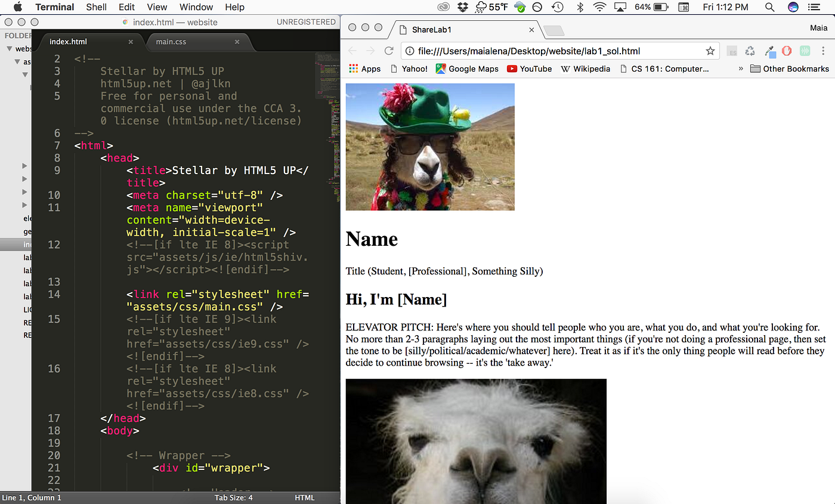Click the AdBlock extension icon
Image resolution: width=835 pixels, height=504 pixels.
coord(787,51)
